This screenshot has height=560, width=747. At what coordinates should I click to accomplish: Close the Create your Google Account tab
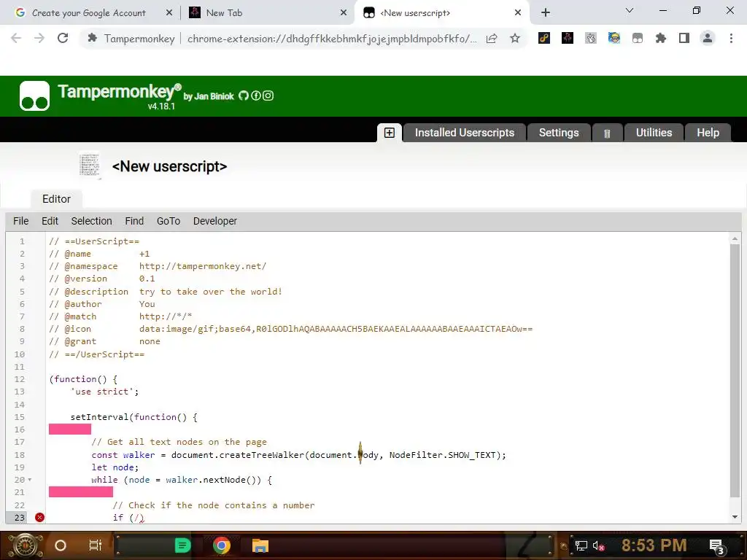(x=169, y=13)
